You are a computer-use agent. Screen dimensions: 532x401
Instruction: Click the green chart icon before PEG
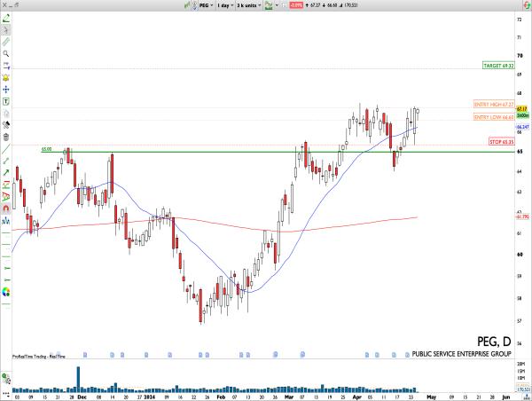(x=187, y=5)
